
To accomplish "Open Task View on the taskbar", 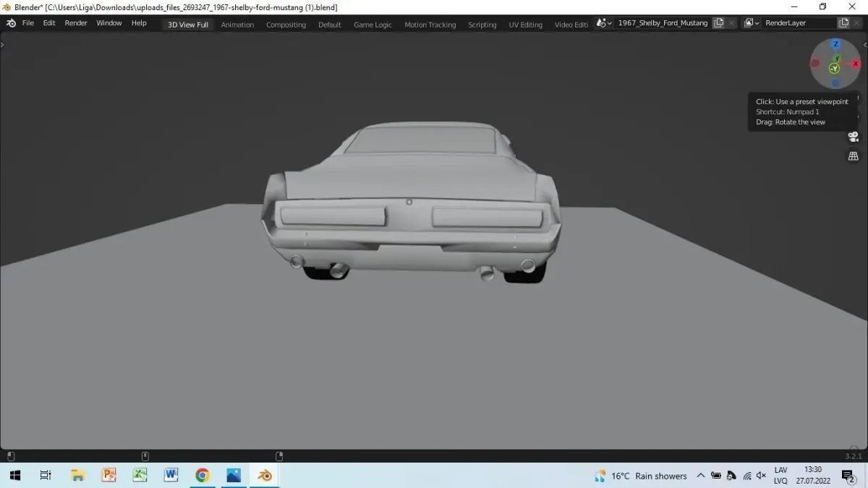I will click(x=46, y=476).
